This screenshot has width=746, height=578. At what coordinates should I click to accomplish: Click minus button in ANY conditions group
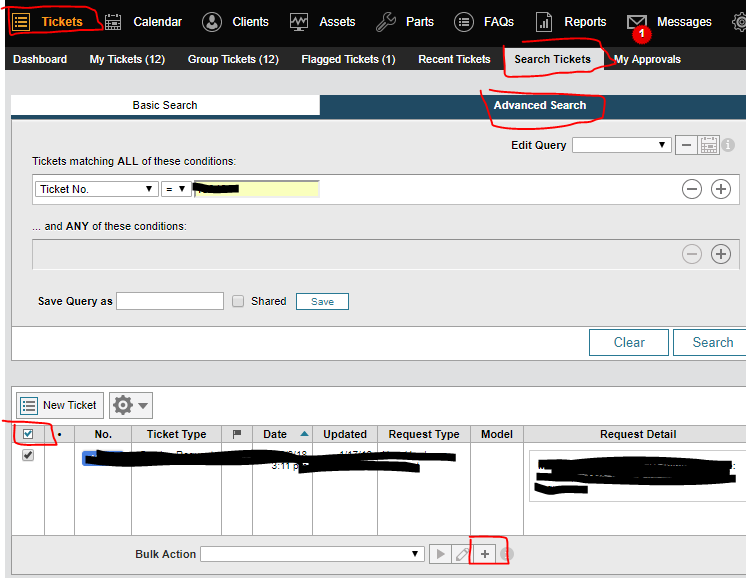click(x=692, y=254)
